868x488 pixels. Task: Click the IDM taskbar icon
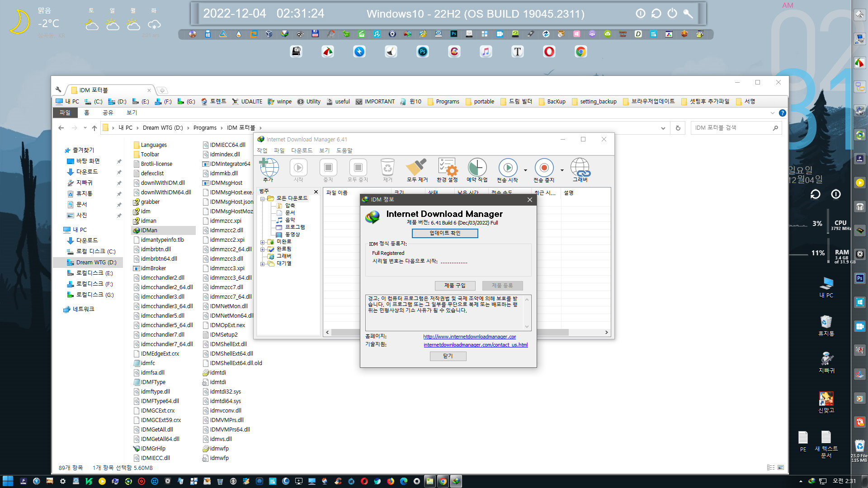pos(456,481)
